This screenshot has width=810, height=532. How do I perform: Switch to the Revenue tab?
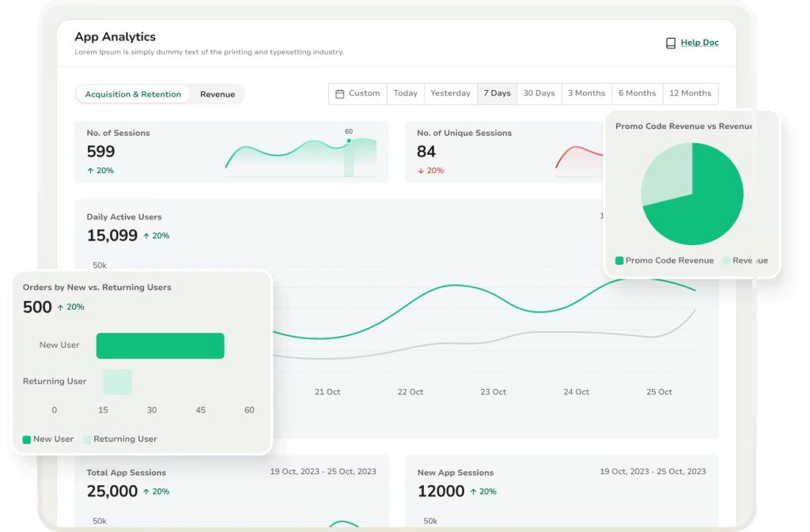(217, 94)
